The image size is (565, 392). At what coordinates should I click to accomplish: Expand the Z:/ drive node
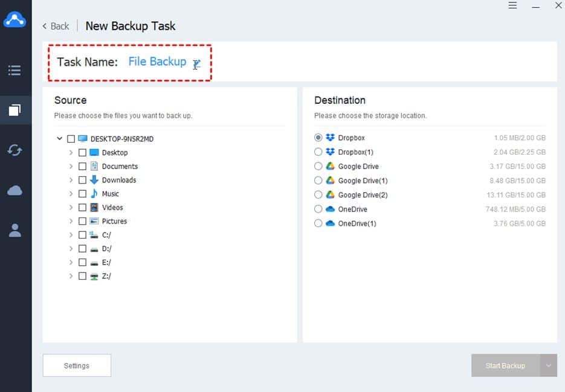pos(71,276)
